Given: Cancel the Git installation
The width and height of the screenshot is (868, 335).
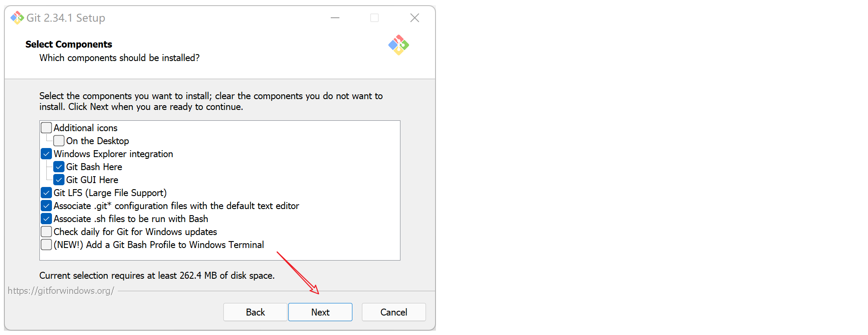Looking at the screenshot, I should (x=394, y=312).
